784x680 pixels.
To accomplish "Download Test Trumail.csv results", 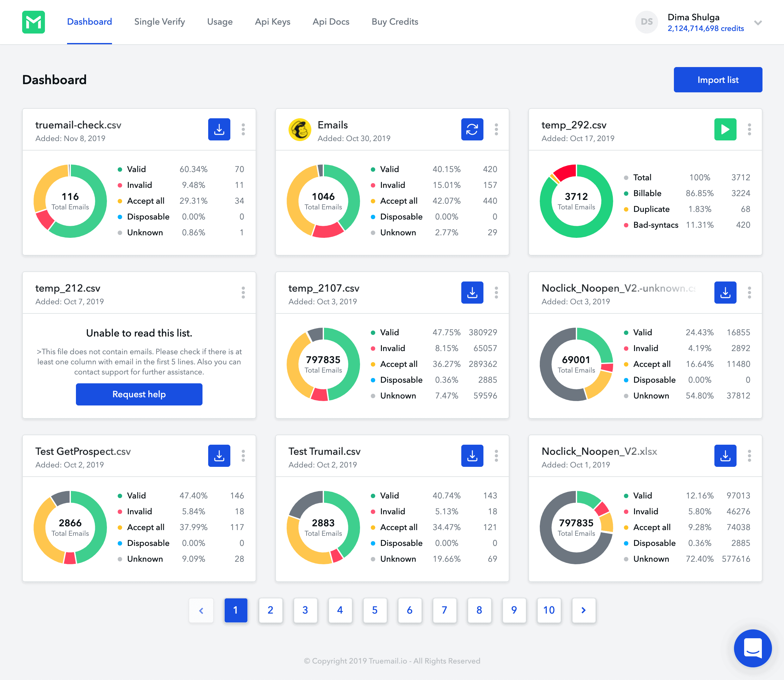I will pos(472,456).
